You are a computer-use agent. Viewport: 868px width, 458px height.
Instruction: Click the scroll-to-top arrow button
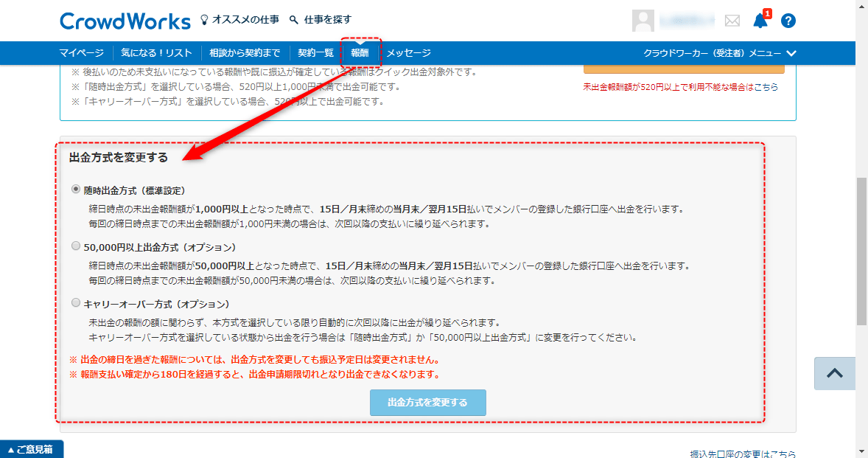point(834,373)
